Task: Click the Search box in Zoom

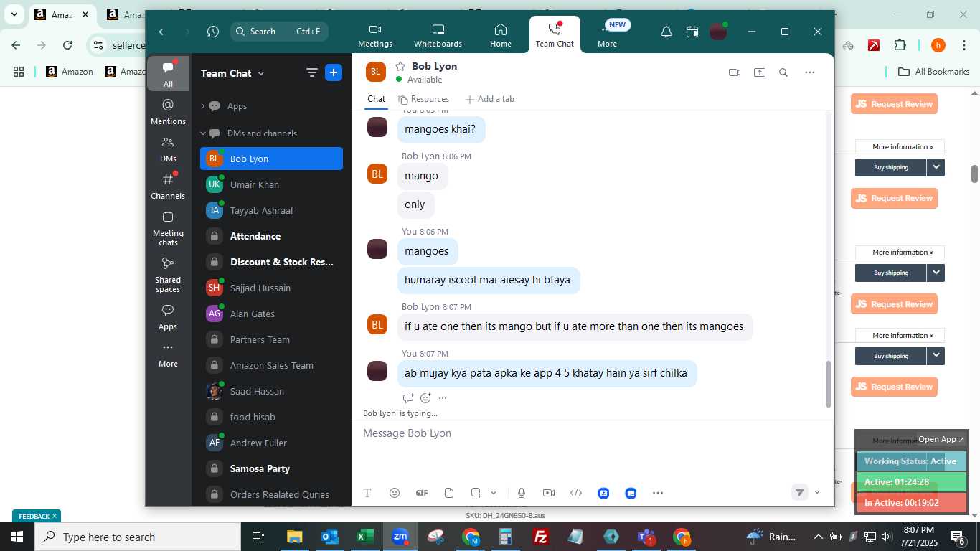Action: pyautogui.click(x=279, y=32)
